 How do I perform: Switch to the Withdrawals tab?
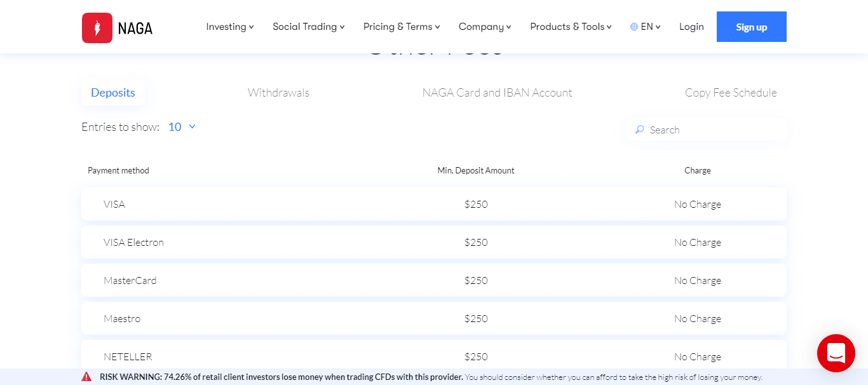click(278, 93)
